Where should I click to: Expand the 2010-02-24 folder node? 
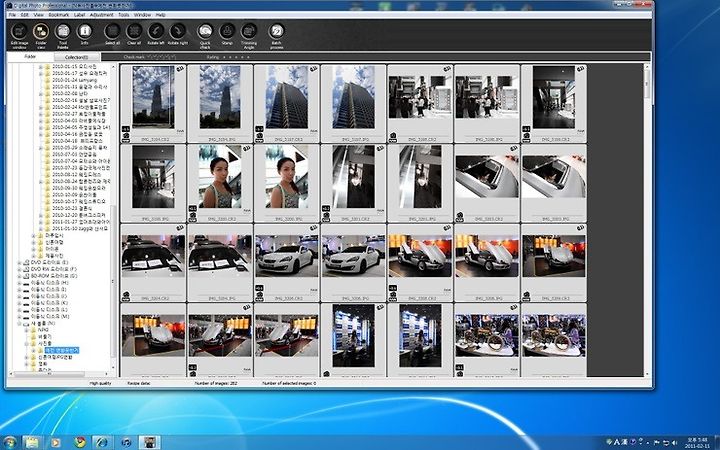point(40,107)
